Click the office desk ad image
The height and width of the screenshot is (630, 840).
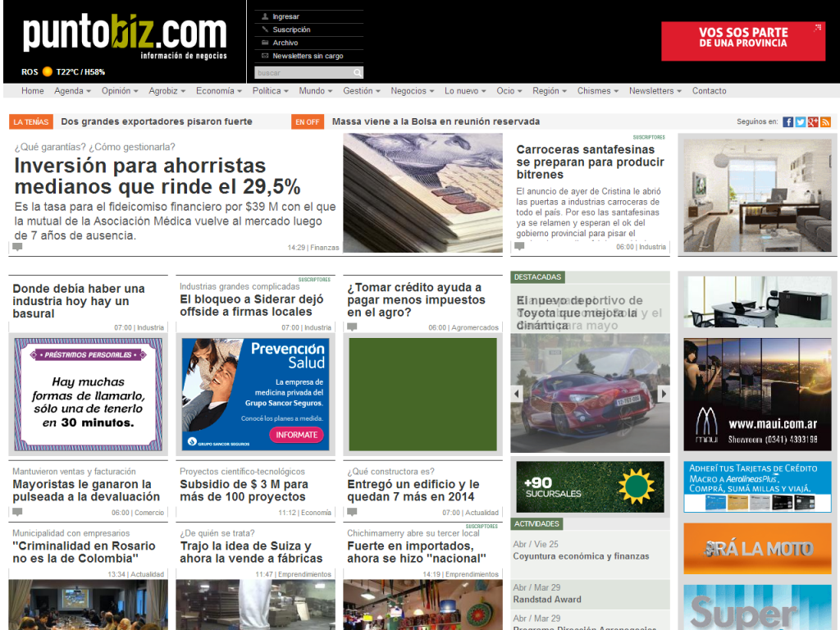pos(757,302)
